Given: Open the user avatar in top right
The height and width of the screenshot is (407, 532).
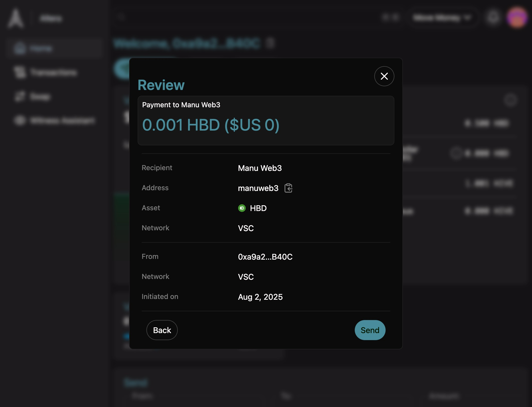Looking at the screenshot, I should click(x=517, y=18).
